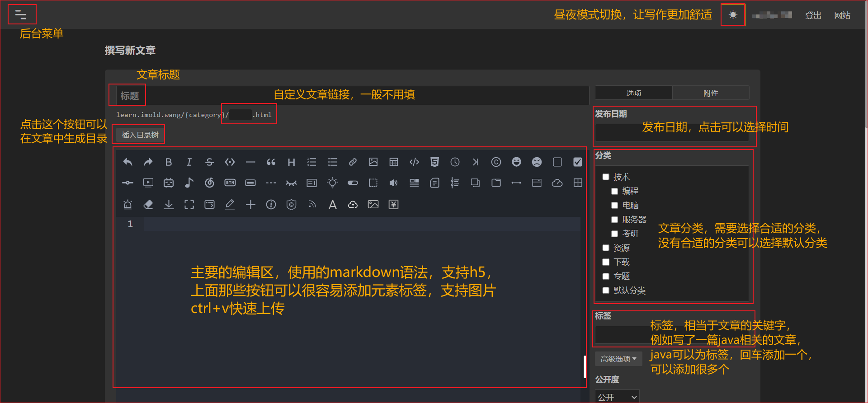Insert an ordered numbered list
868x403 pixels.
[x=312, y=162]
